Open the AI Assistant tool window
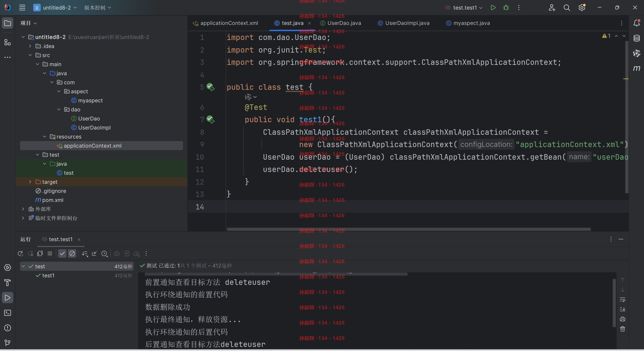 [x=636, y=53]
